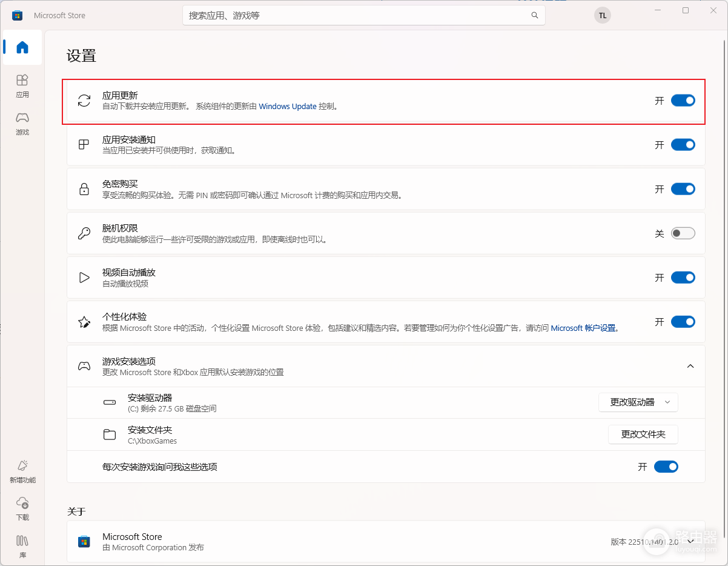Click the search magnifier icon
Screen dimensions: 728x566
pos(535,15)
